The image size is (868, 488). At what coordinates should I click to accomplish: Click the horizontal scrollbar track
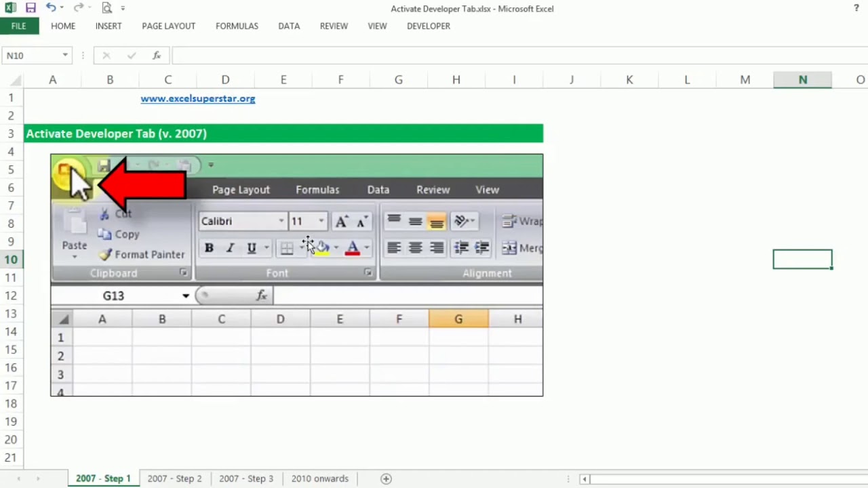coord(729,479)
